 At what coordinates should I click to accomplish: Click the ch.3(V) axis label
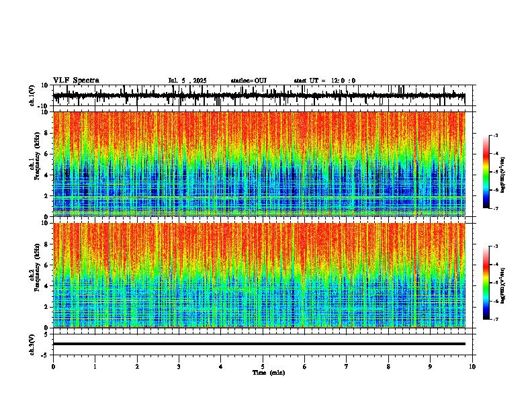[x=32, y=345]
